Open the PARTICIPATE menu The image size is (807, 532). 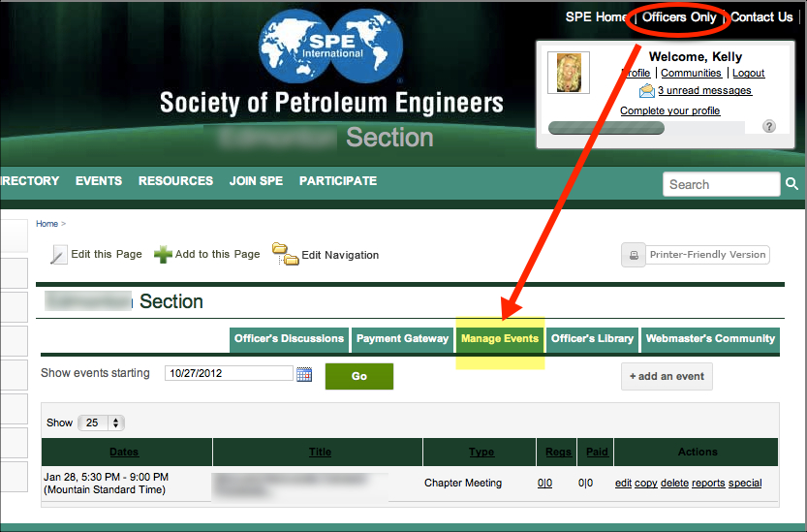tap(338, 181)
